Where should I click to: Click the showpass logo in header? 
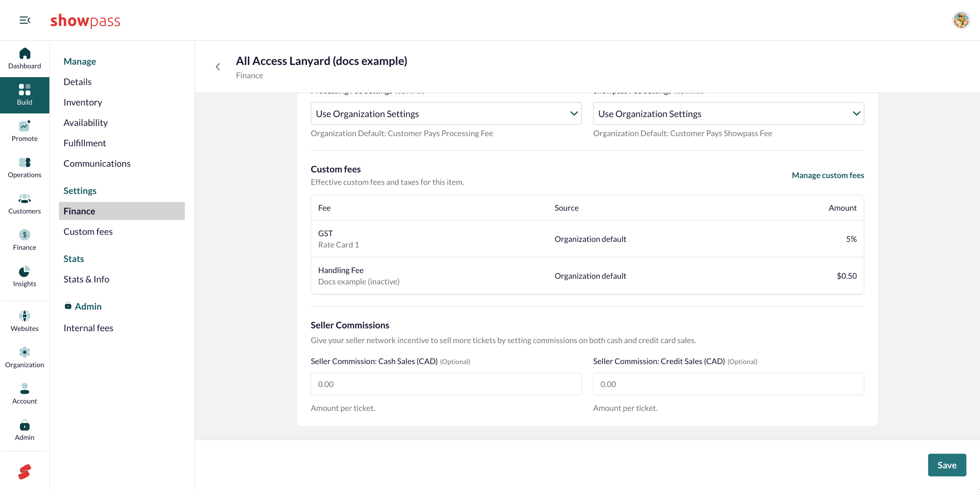click(x=85, y=21)
